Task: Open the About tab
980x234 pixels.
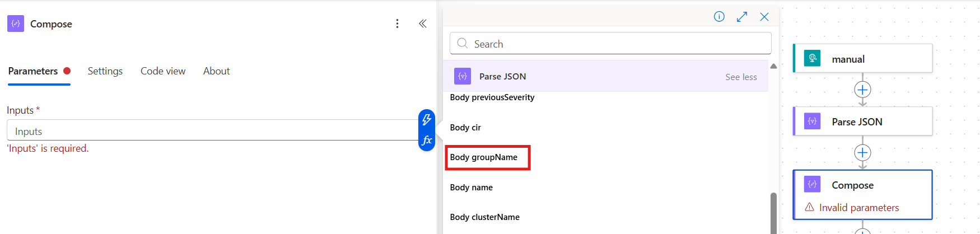Action: (x=216, y=71)
